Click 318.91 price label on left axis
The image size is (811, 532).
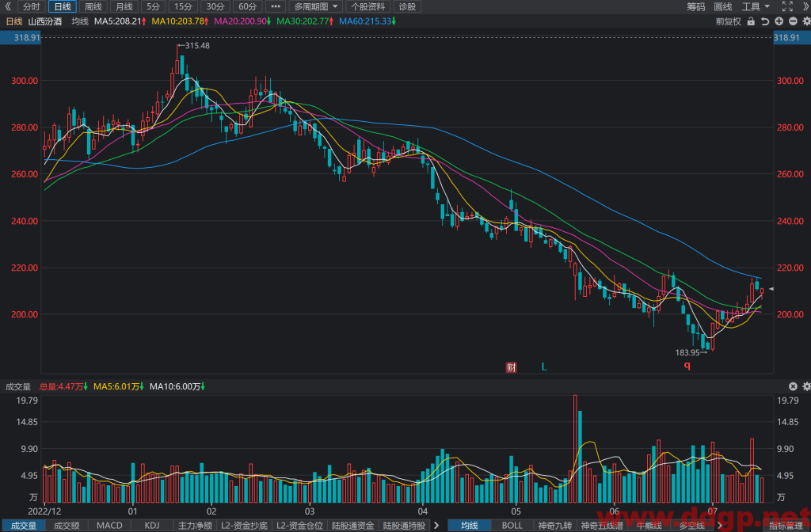pos(21,38)
